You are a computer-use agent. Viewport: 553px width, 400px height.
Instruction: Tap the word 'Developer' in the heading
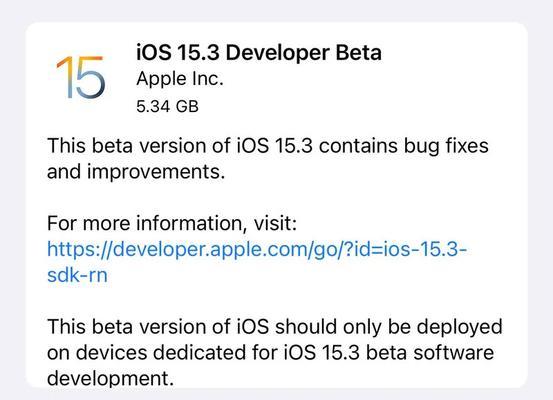point(277,53)
